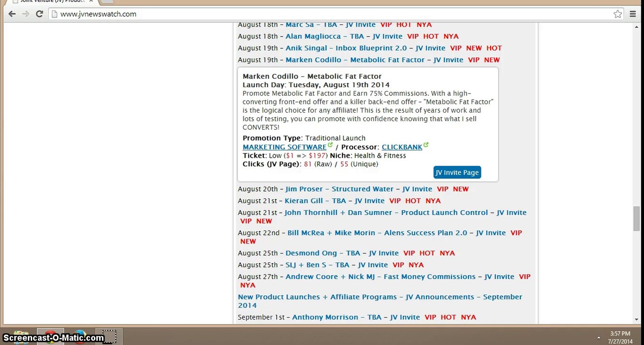Screen dimensions: 644x345
Task: Open Bill McRea + Mike Morin listing
Action: [377, 233]
